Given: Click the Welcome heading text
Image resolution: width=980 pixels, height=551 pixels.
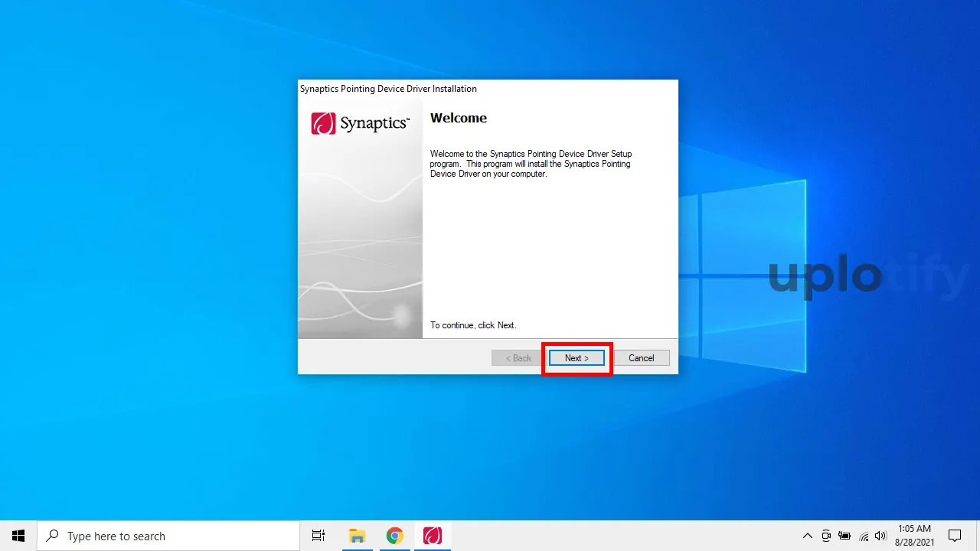Looking at the screenshot, I should (x=459, y=118).
